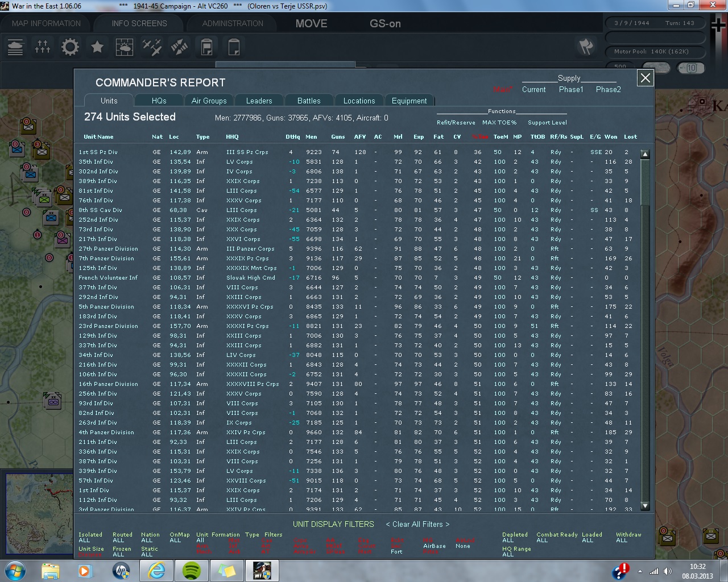Sort by the Exp column header
This screenshot has width=728, height=582.
click(418, 136)
